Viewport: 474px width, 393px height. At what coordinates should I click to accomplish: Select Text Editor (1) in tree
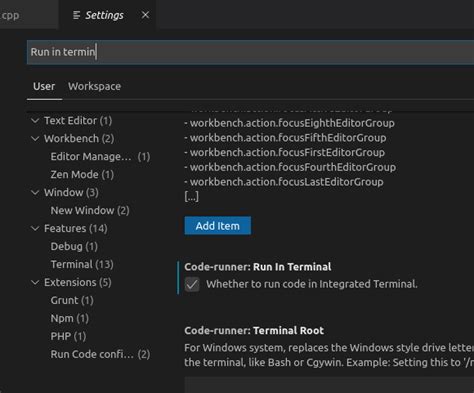[78, 121]
